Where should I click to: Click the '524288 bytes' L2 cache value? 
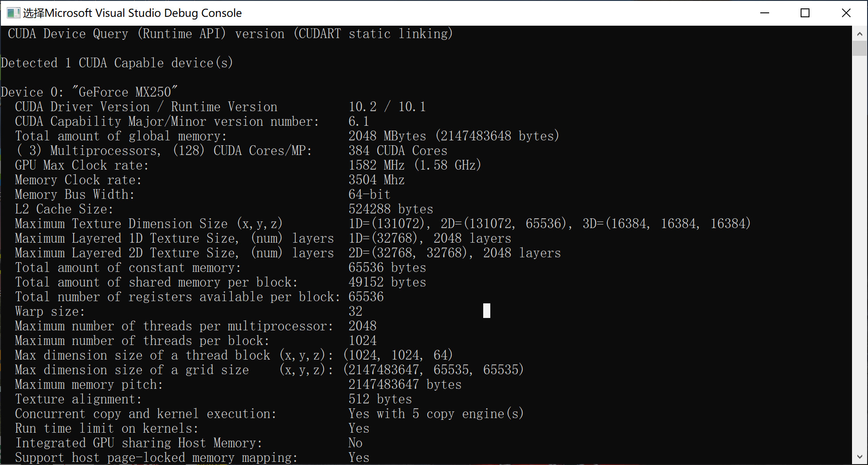point(391,209)
